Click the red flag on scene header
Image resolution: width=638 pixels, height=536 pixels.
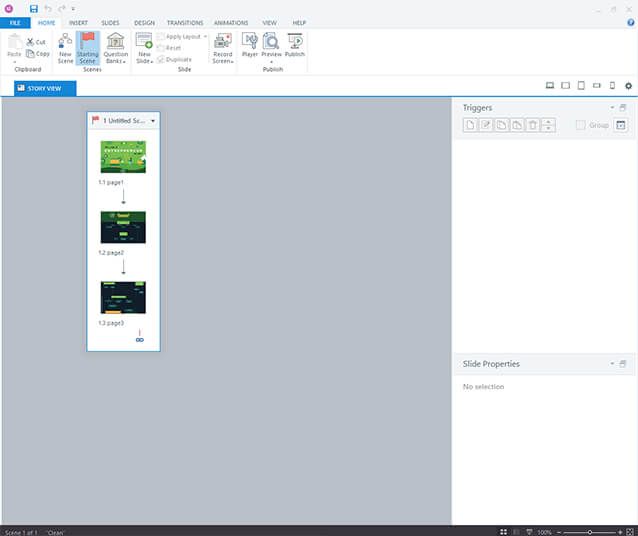[x=96, y=120]
